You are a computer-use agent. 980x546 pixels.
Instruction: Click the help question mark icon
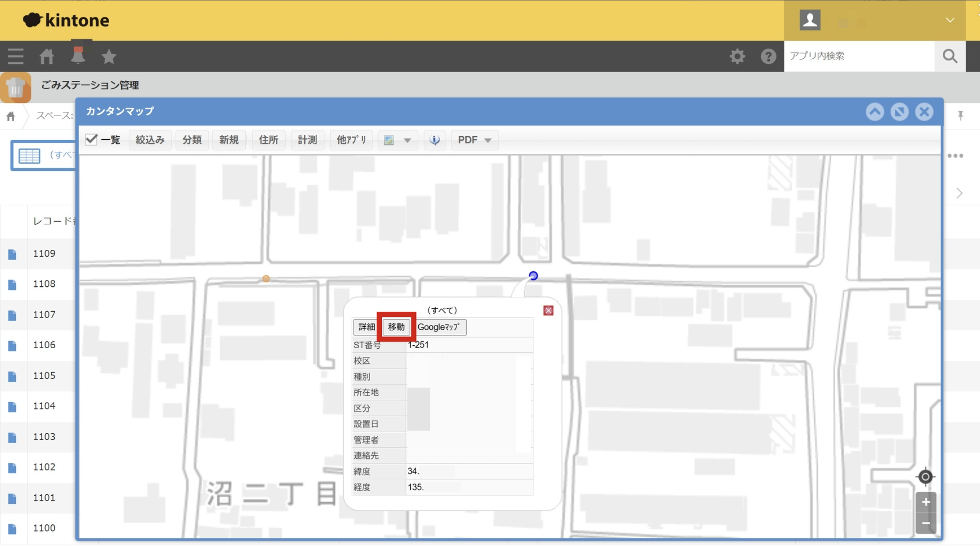click(x=768, y=57)
